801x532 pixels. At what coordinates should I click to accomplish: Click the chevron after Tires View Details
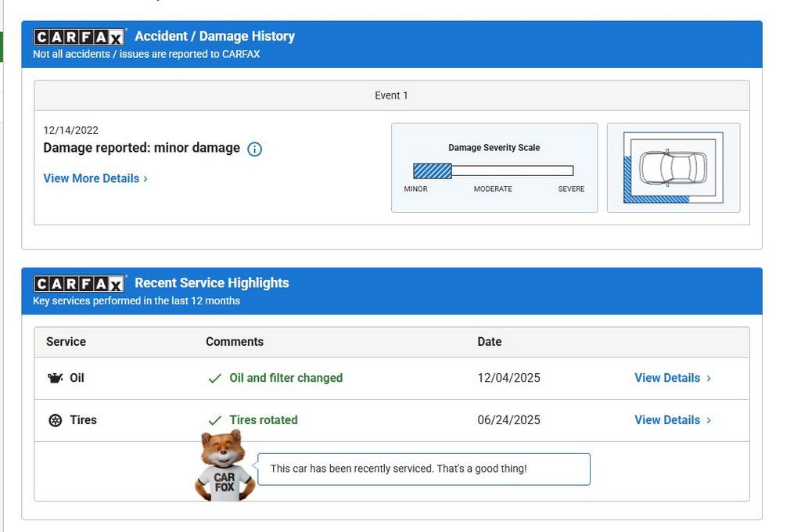[709, 420]
